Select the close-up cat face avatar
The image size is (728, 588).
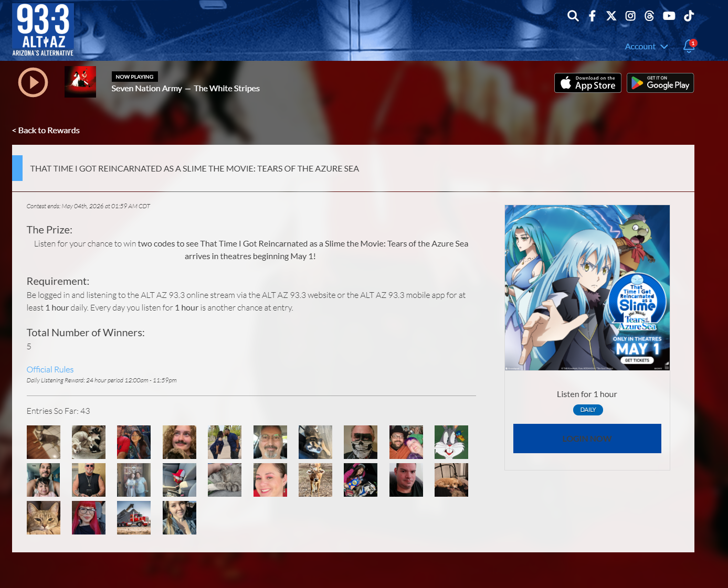pos(44,518)
